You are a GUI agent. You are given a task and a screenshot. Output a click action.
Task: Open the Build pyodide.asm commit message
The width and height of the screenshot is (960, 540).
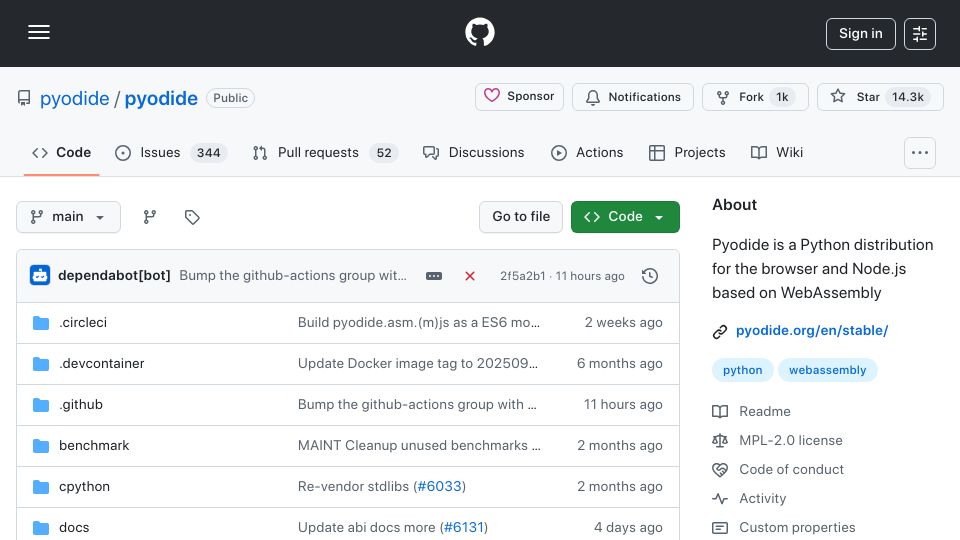(x=419, y=323)
